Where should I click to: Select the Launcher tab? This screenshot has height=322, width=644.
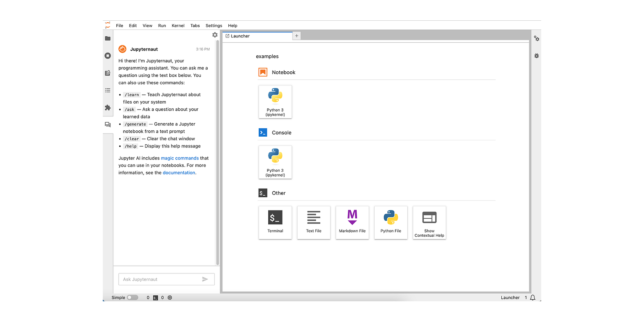pos(257,36)
